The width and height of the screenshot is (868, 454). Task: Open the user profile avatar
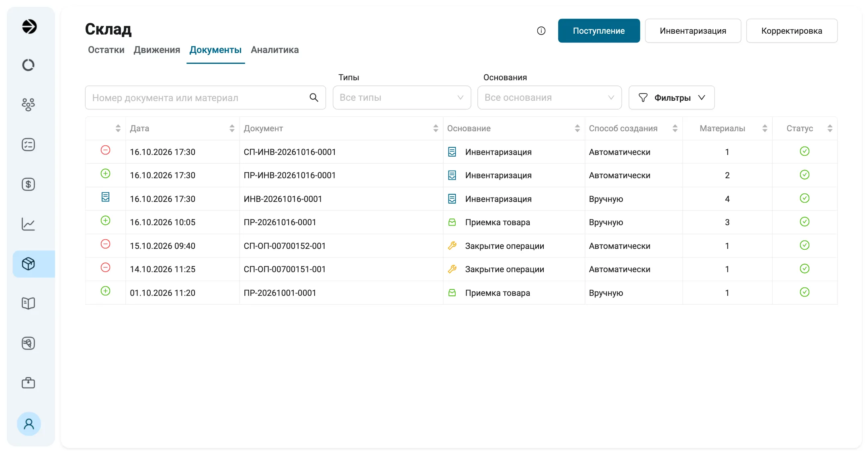[x=29, y=424]
